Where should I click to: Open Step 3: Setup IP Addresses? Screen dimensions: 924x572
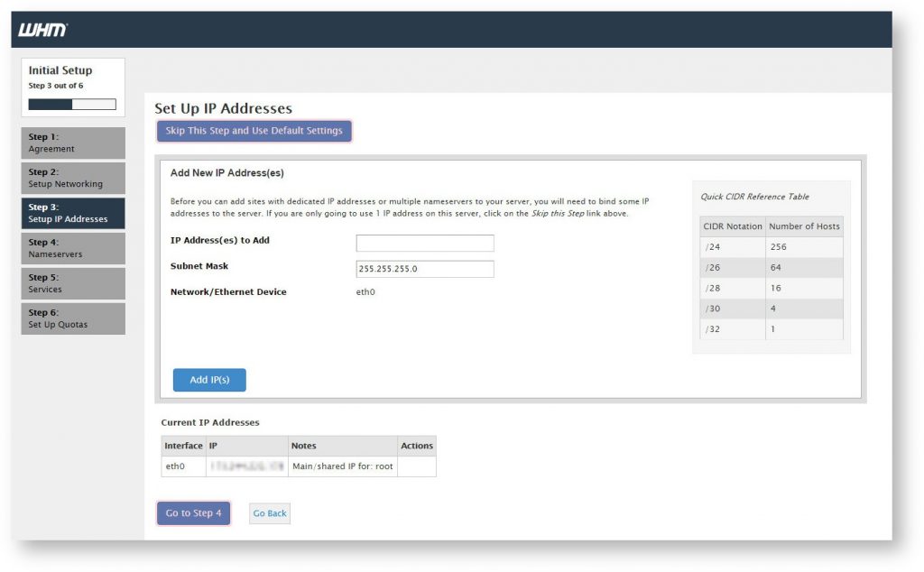72,213
